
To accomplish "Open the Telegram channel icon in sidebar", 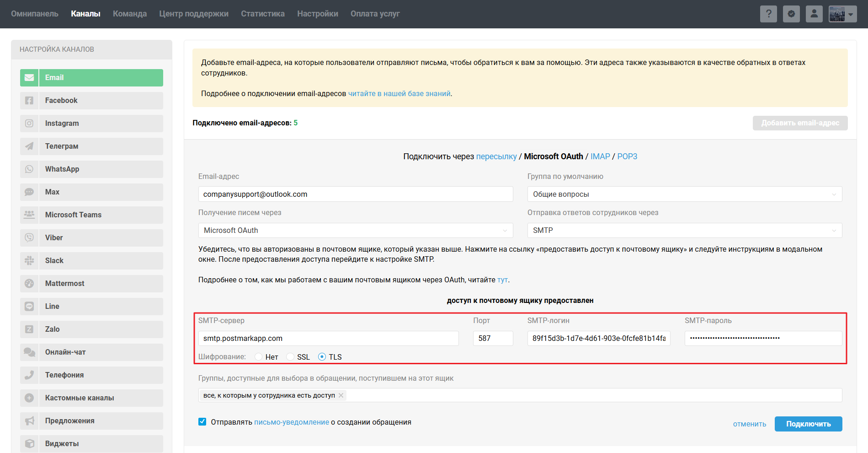I will click(29, 146).
